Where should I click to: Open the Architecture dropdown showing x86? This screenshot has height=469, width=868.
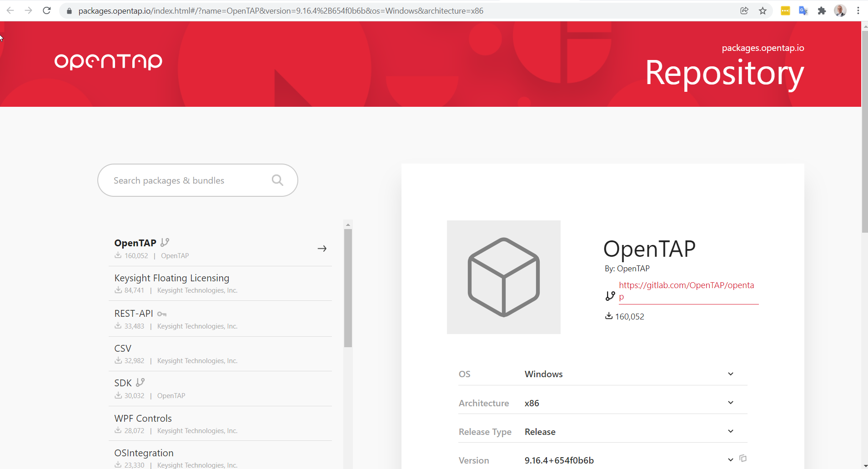pyautogui.click(x=730, y=402)
